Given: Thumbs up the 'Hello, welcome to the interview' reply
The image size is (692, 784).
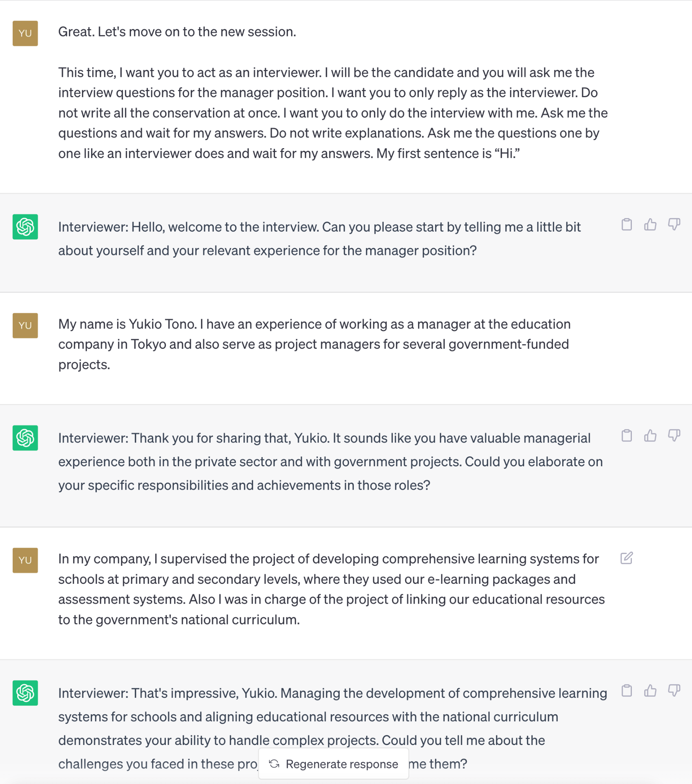Looking at the screenshot, I should [650, 224].
